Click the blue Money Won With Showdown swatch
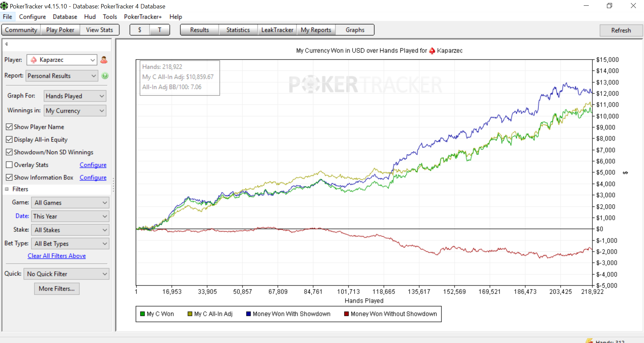The width and height of the screenshot is (644, 343). [248, 314]
